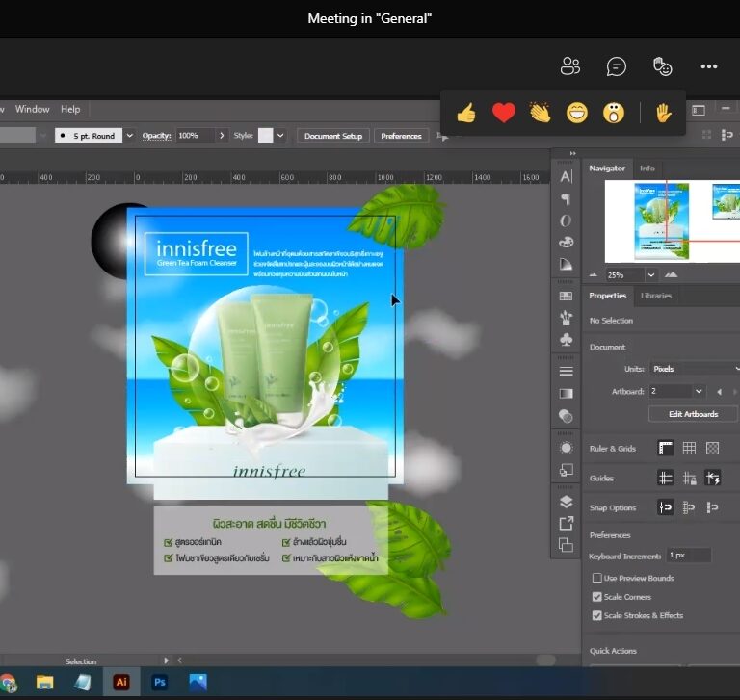Image resolution: width=740 pixels, height=700 pixels.
Task: Toggle Snap to Grid option
Action: (689, 507)
